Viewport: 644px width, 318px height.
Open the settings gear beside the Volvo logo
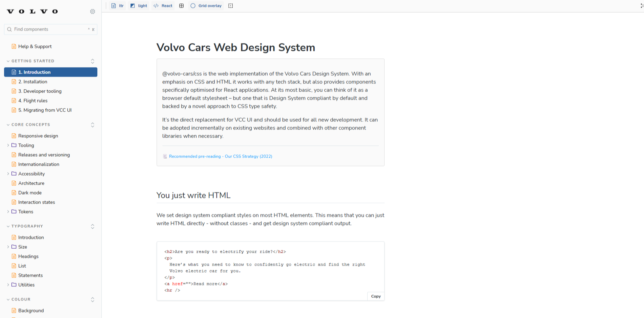point(92,12)
